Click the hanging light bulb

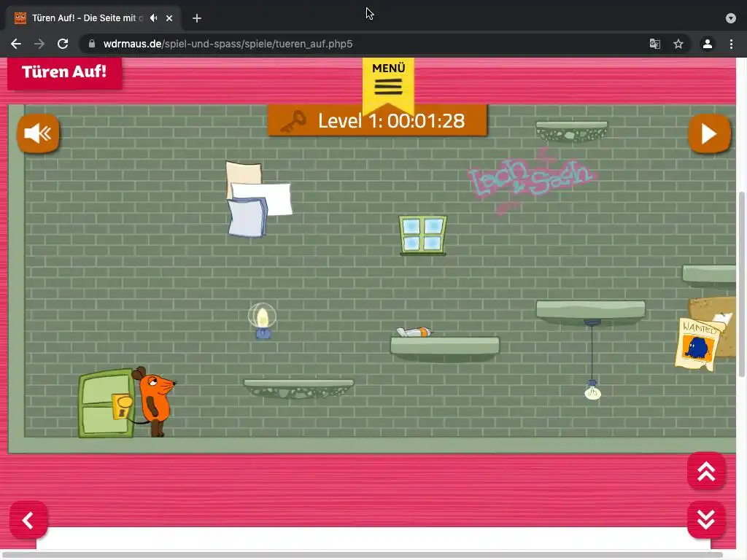tap(592, 389)
